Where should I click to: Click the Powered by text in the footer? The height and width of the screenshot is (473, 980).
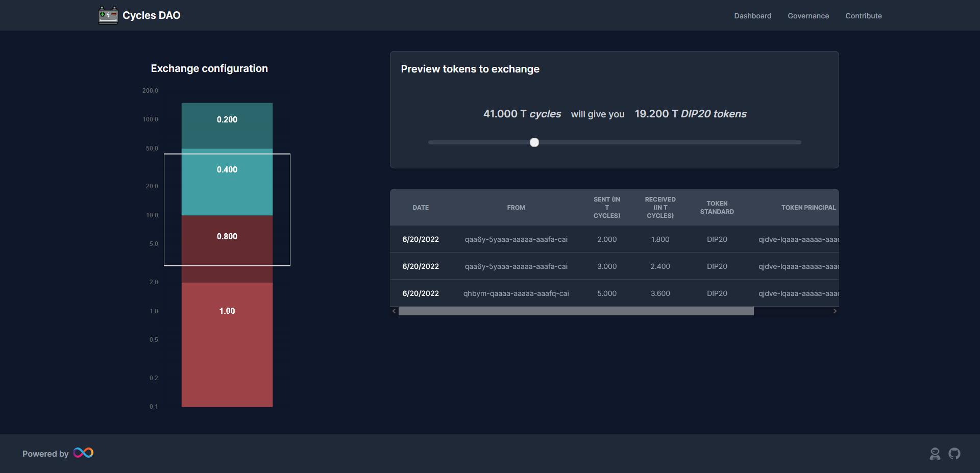click(45, 453)
